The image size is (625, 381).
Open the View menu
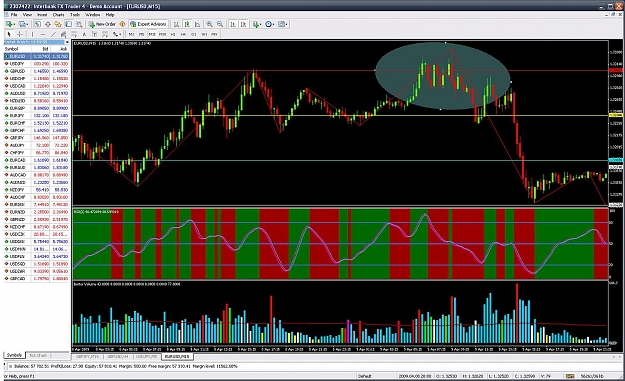[27, 15]
